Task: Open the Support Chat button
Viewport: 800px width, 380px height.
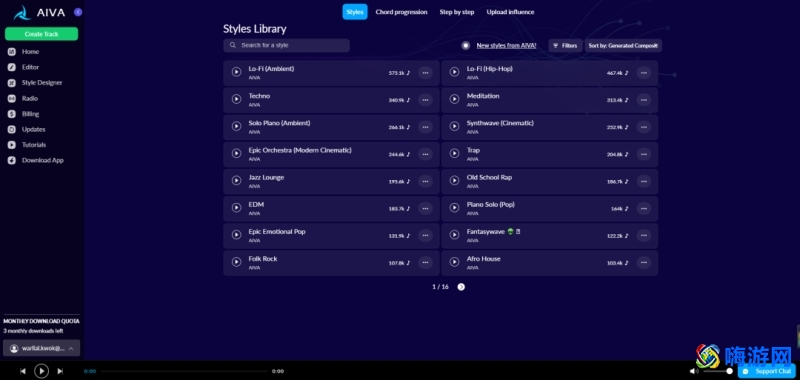Action: coord(767,371)
